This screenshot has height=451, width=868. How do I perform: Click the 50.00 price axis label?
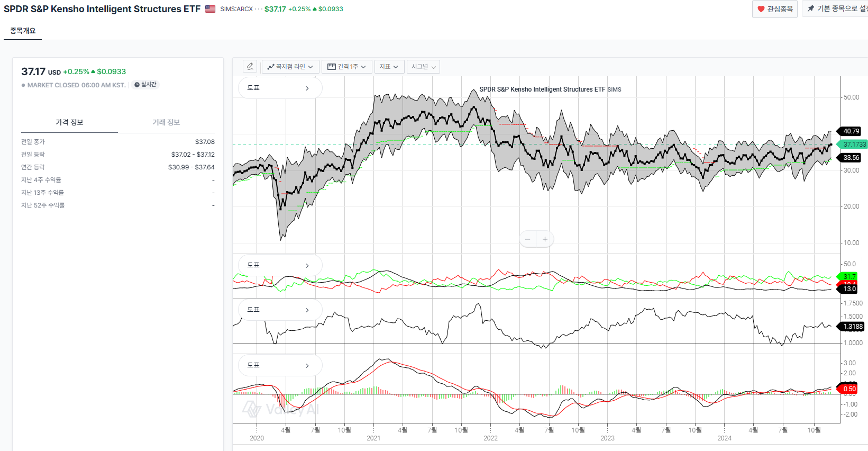tap(851, 97)
